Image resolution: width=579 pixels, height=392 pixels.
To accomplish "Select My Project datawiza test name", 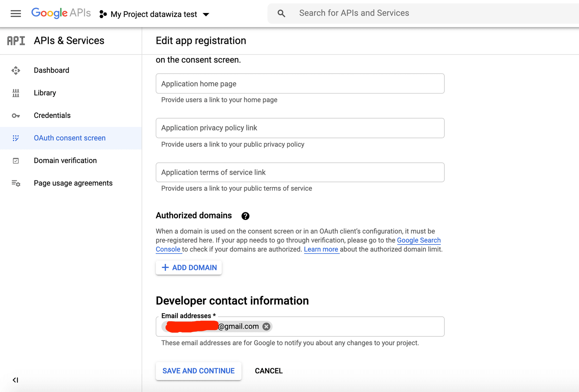I will (154, 14).
